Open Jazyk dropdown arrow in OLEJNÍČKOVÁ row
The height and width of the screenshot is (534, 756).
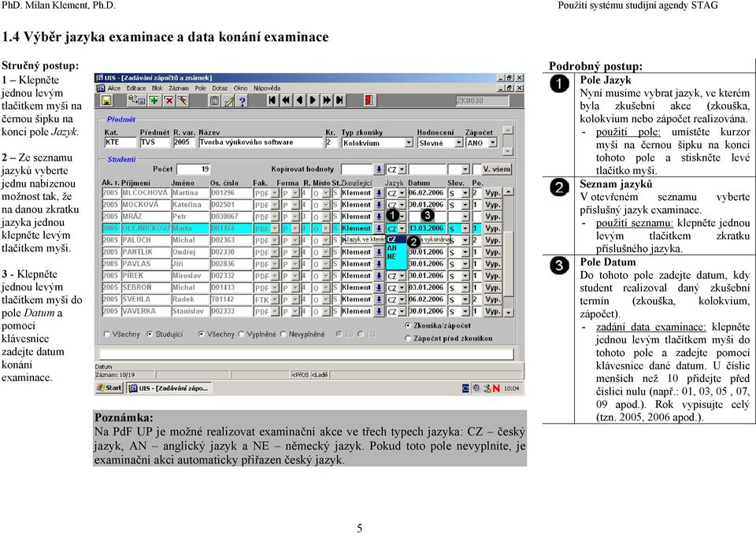(402, 228)
